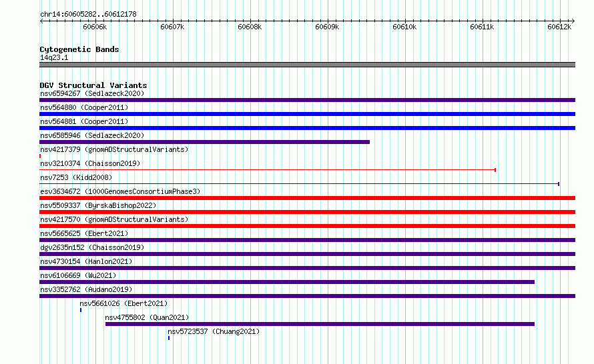Open the nsv4755802 (Quan2021) label
The height and width of the screenshot is (364, 594).
click(x=147, y=317)
